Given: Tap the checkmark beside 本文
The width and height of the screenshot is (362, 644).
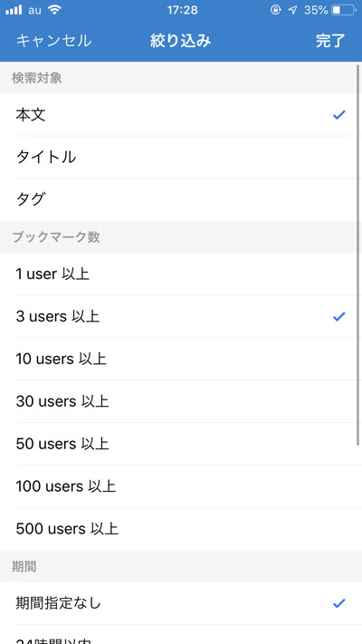Looking at the screenshot, I should click(x=339, y=115).
